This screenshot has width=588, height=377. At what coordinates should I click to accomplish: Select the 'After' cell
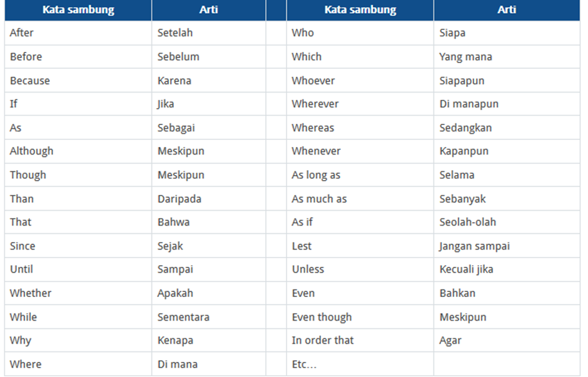pyautogui.click(x=78, y=33)
